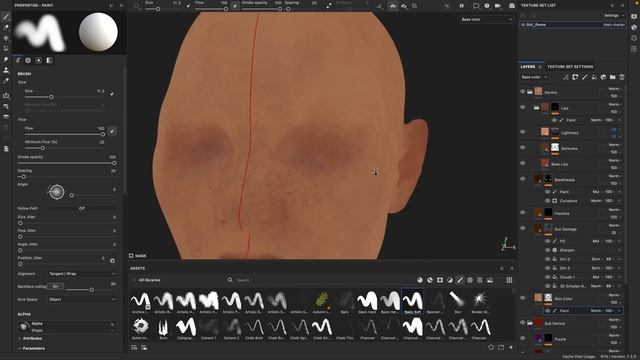The height and width of the screenshot is (360, 640).
Task: Set Follow Path Off button
Action: pyautogui.click(x=82, y=208)
